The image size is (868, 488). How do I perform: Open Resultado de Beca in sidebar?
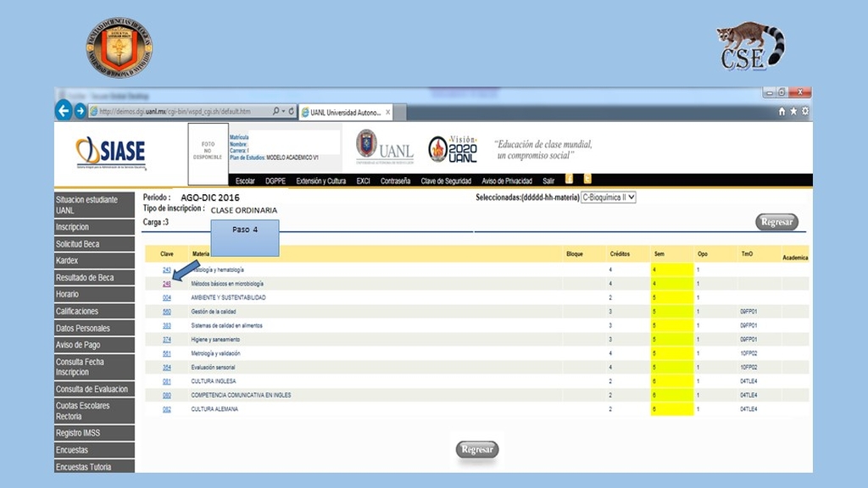click(x=94, y=277)
